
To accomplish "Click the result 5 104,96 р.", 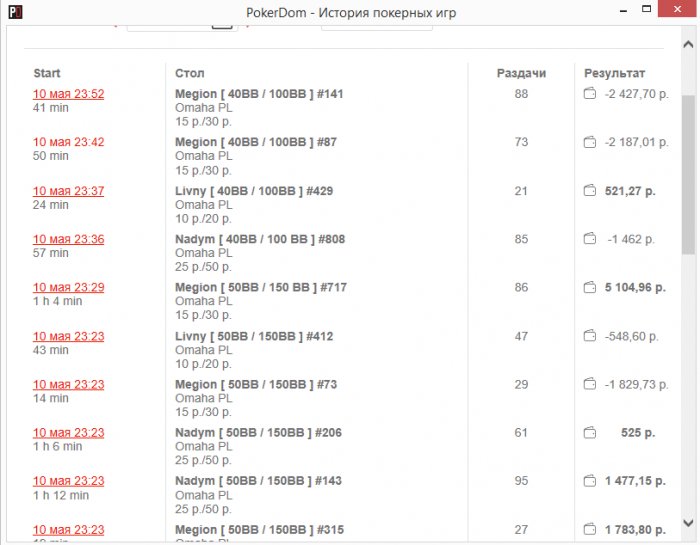I will click(x=635, y=287).
